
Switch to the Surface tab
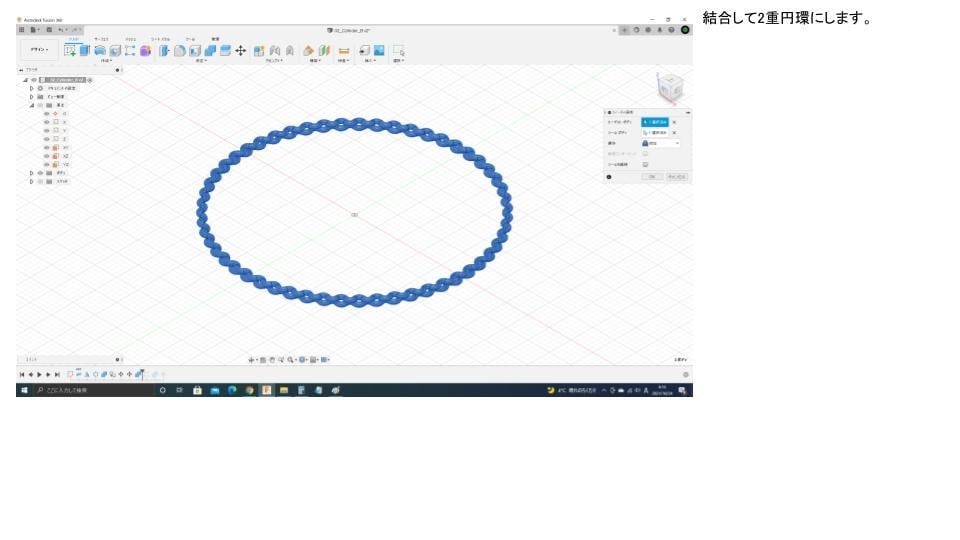[101, 39]
